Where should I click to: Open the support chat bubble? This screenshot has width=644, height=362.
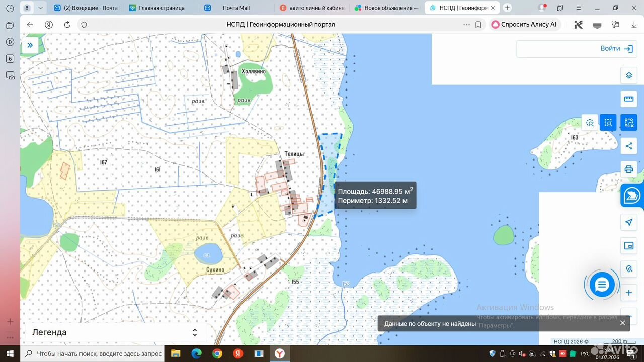point(602,285)
